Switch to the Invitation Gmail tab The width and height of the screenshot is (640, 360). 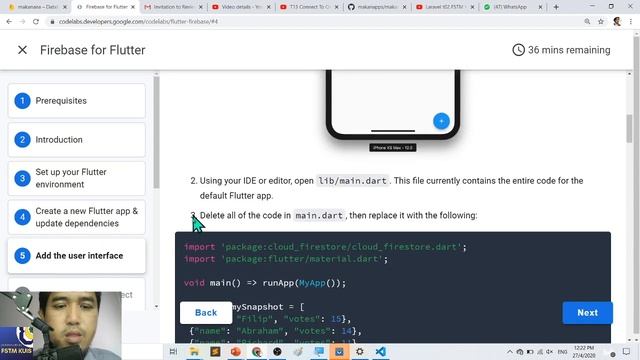click(x=173, y=7)
